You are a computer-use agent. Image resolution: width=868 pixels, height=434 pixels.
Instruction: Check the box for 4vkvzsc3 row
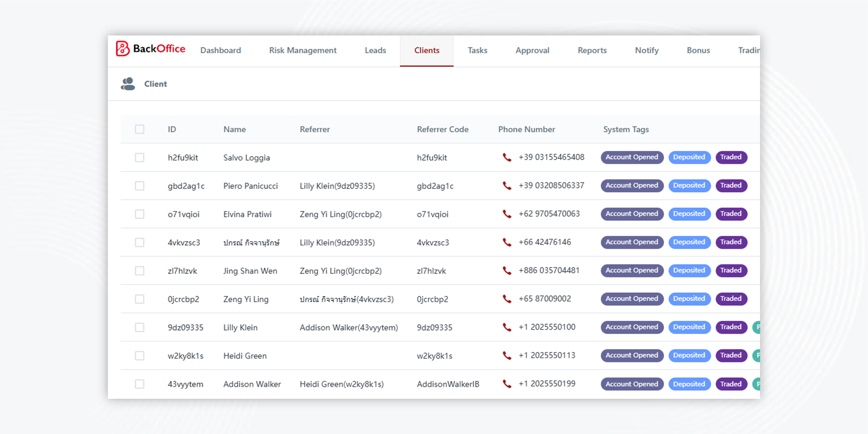click(139, 243)
